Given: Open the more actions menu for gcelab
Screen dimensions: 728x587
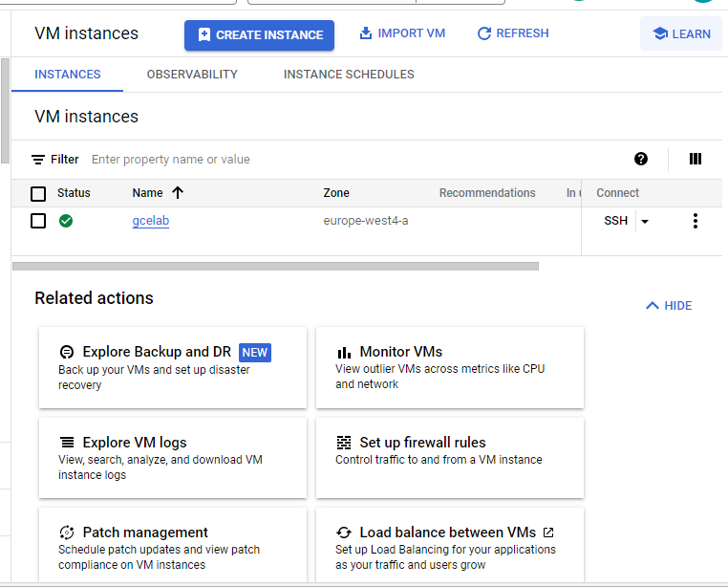Looking at the screenshot, I should click(x=695, y=221).
